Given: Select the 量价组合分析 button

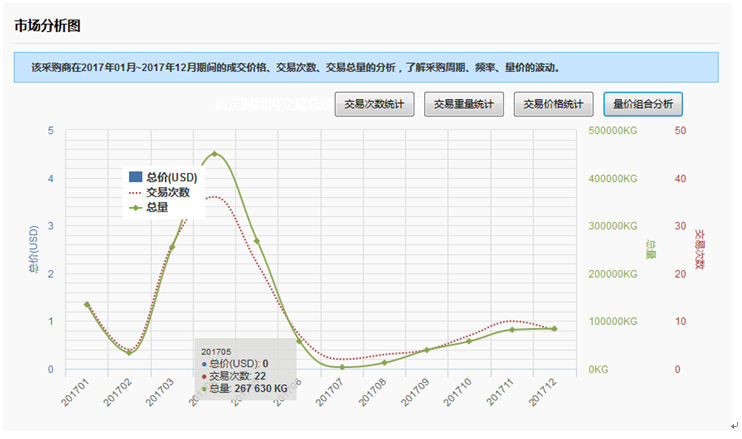Looking at the screenshot, I should click(x=642, y=104).
